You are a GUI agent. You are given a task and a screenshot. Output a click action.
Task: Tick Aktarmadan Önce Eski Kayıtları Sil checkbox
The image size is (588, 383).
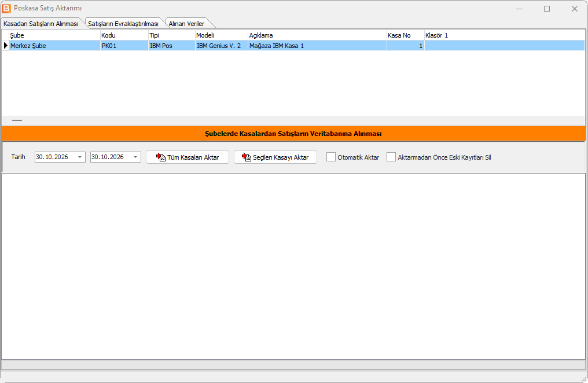point(391,157)
